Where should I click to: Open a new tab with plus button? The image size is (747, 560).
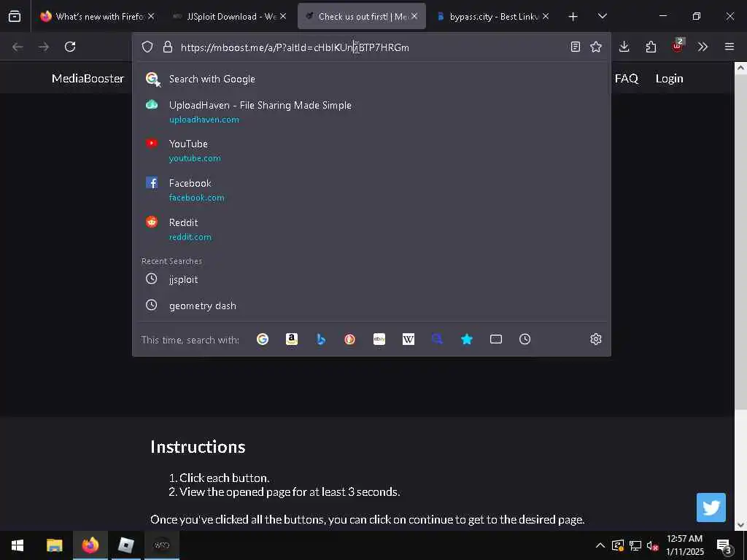coord(573,17)
